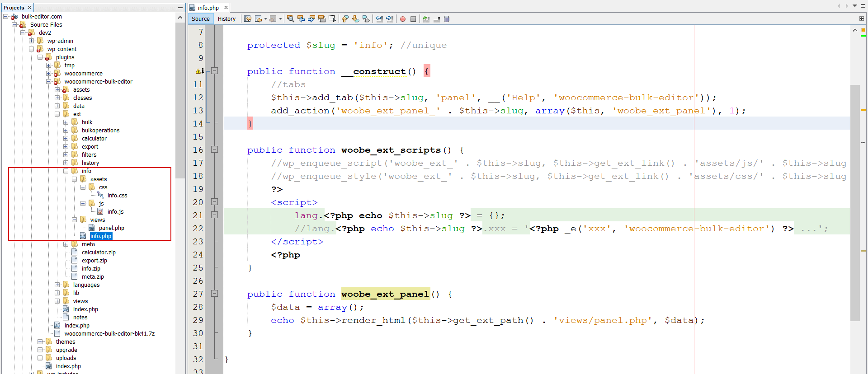Toggle the rectangular selection icon
The image size is (868, 374).
tap(332, 19)
